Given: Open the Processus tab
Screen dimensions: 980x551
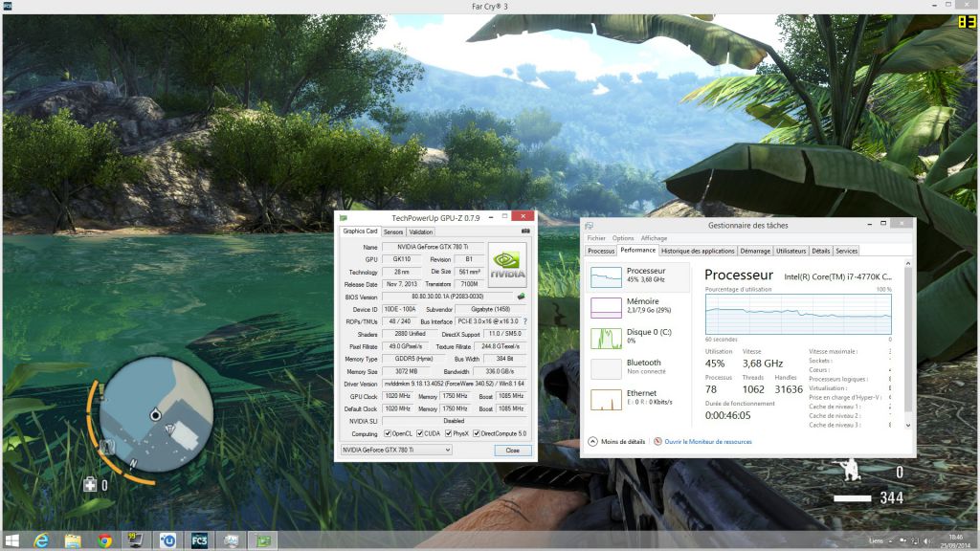Looking at the screenshot, I should click(601, 252).
